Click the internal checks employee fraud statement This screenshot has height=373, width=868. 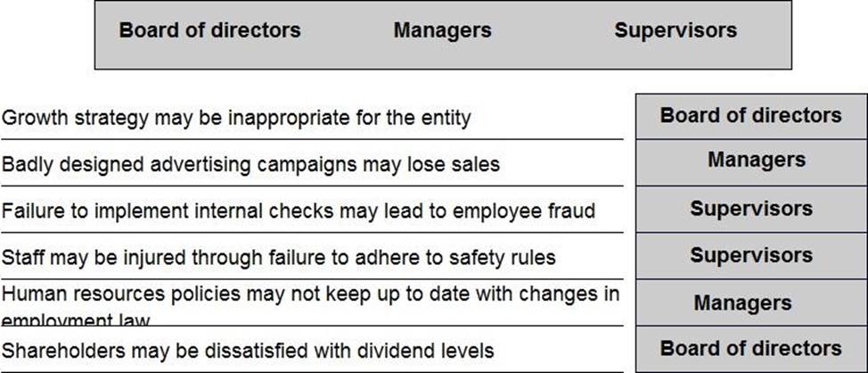pos(298,211)
